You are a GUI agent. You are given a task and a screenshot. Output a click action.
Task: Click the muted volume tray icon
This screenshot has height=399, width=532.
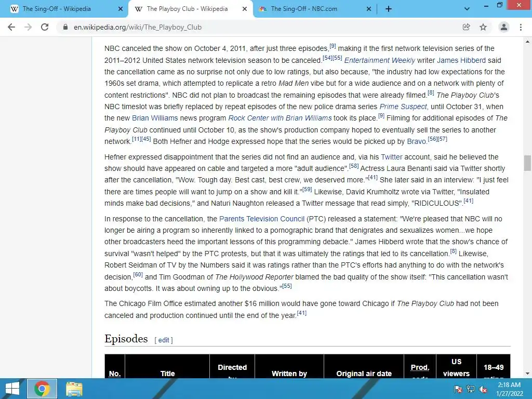tap(483, 389)
